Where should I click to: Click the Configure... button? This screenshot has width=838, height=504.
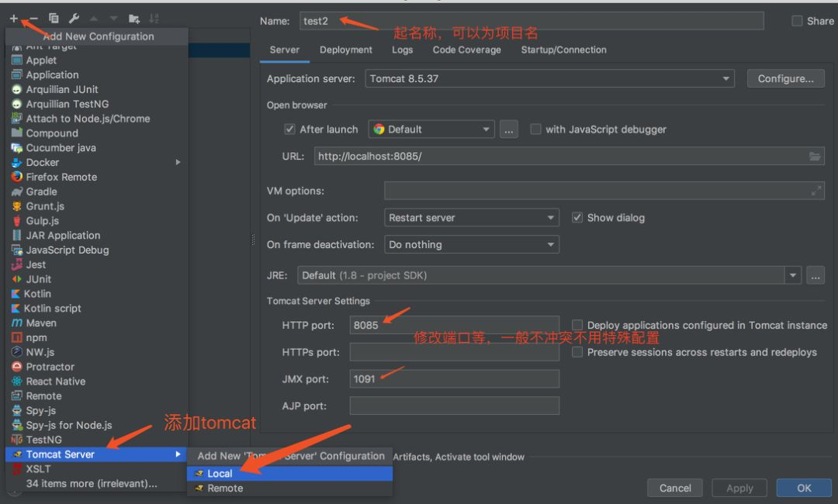coord(785,78)
